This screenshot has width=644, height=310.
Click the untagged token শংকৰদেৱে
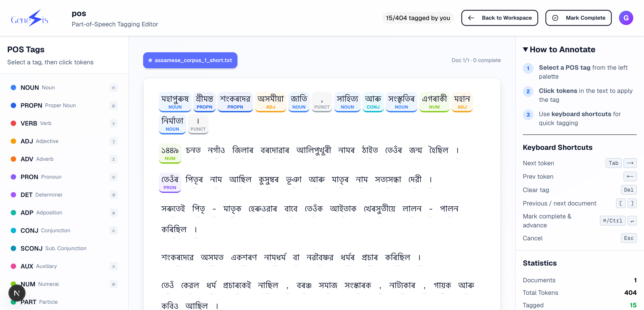pyautogui.click(x=177, y=258)
